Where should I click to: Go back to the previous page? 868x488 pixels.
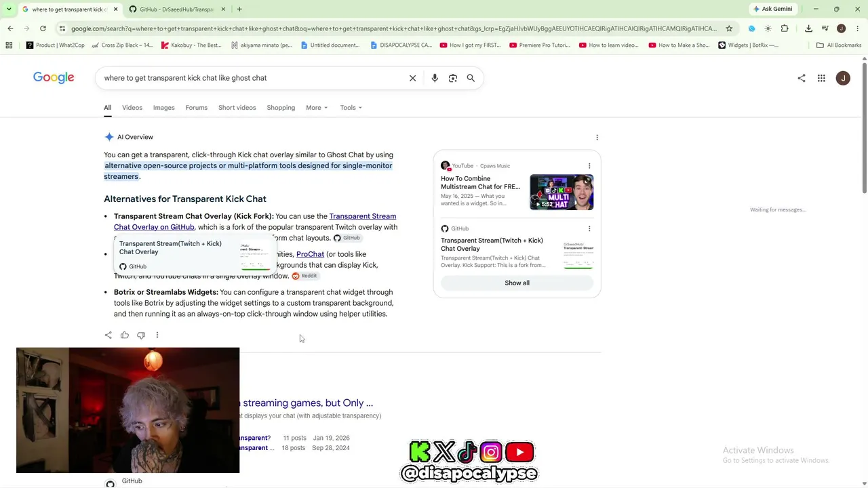(10, 28)
